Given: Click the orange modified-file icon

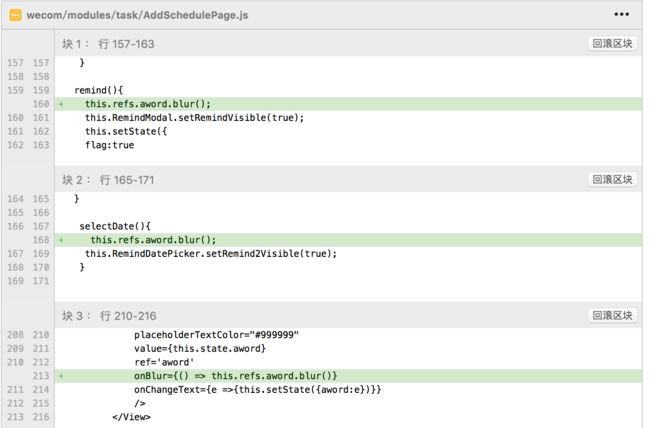Looking at the screenshot, I should (15, 15).
